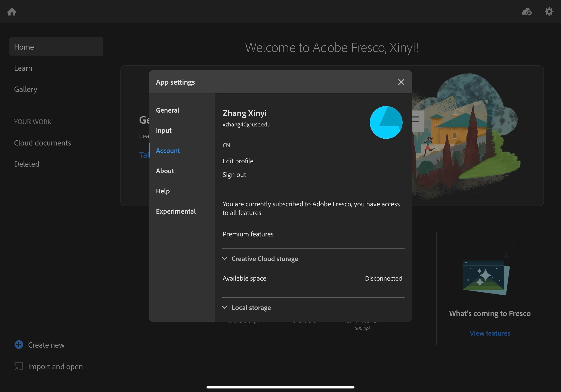Open Premium features
This screenshot has width=561, height=392.
pos(248,234)
